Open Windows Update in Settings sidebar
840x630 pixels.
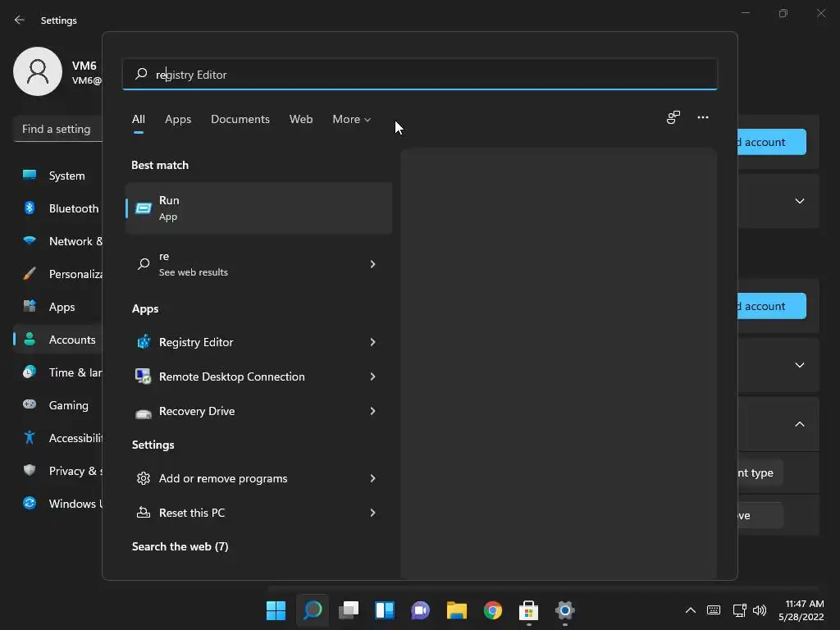[x=58, y=504]
